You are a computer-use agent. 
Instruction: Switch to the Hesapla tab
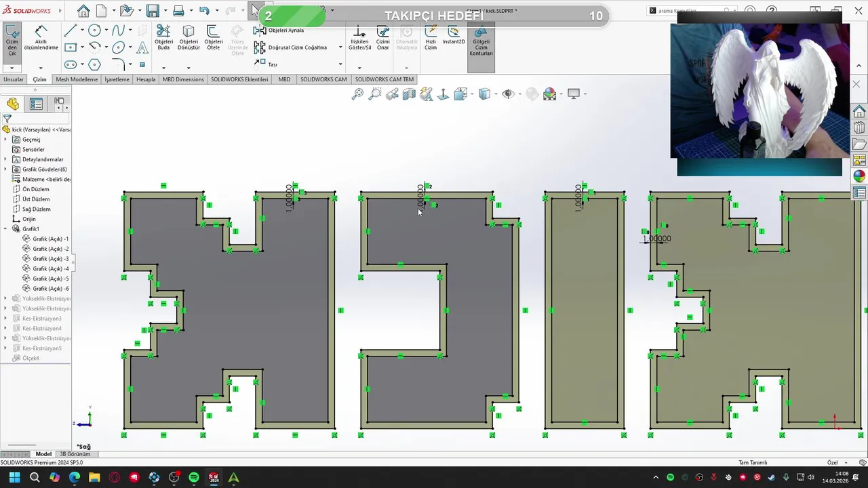146,79
